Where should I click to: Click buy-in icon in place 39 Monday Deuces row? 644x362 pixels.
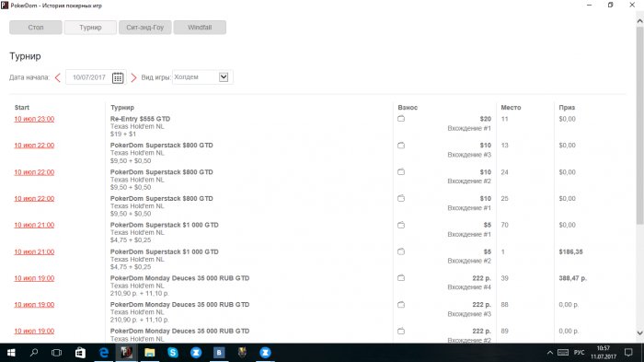(401, 277)
